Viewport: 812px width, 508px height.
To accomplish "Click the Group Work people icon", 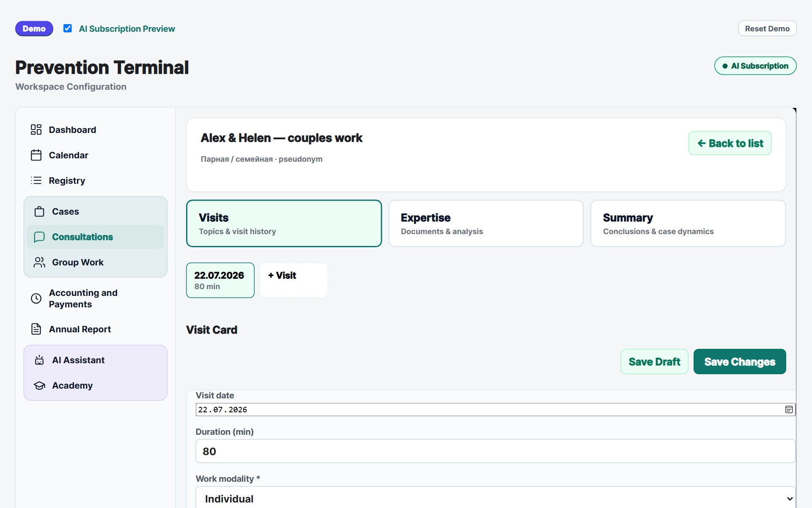I will coord(39,262).
